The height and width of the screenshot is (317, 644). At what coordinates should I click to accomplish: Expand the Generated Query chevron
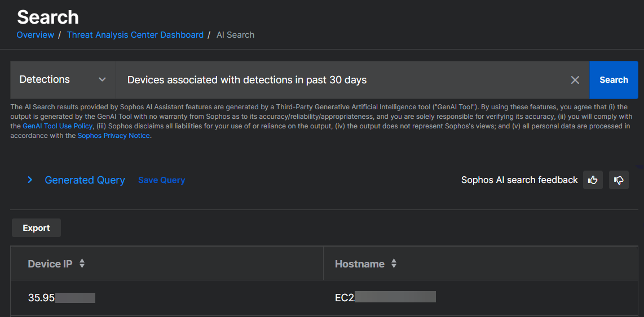(30, 180)
